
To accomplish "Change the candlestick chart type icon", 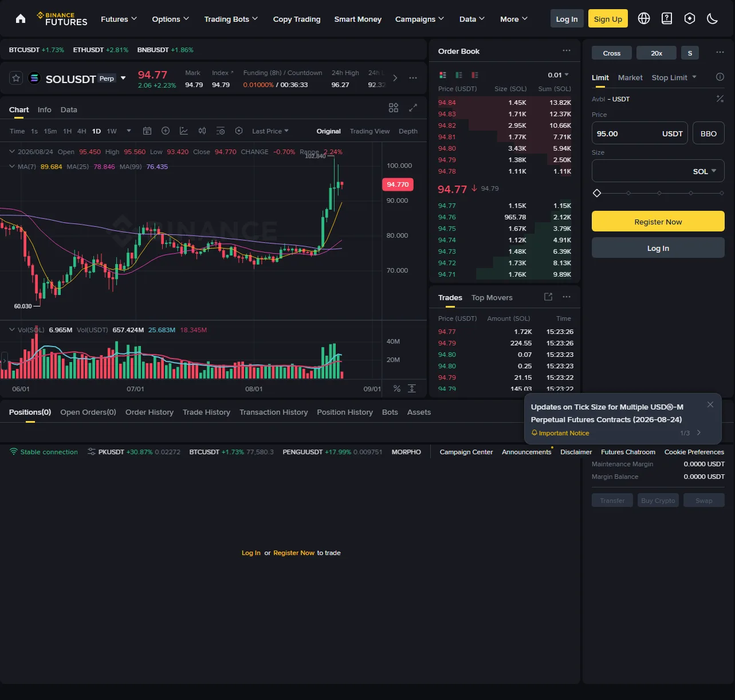I will click(202, 131).
